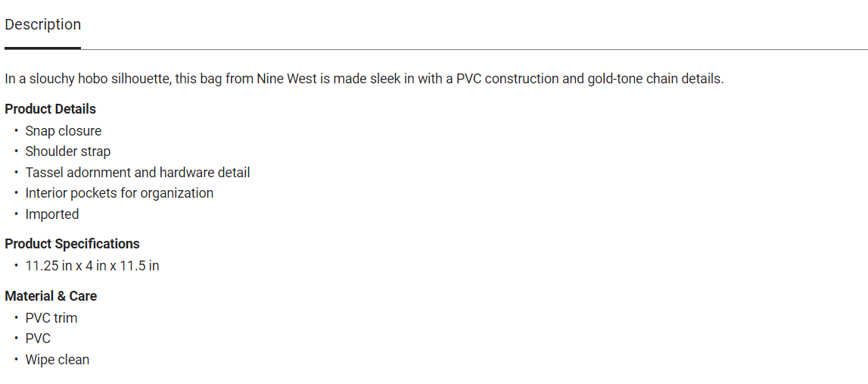
Task: Click "gold-tone chain details" in the paragraph
Action: [x=654, y=79]
